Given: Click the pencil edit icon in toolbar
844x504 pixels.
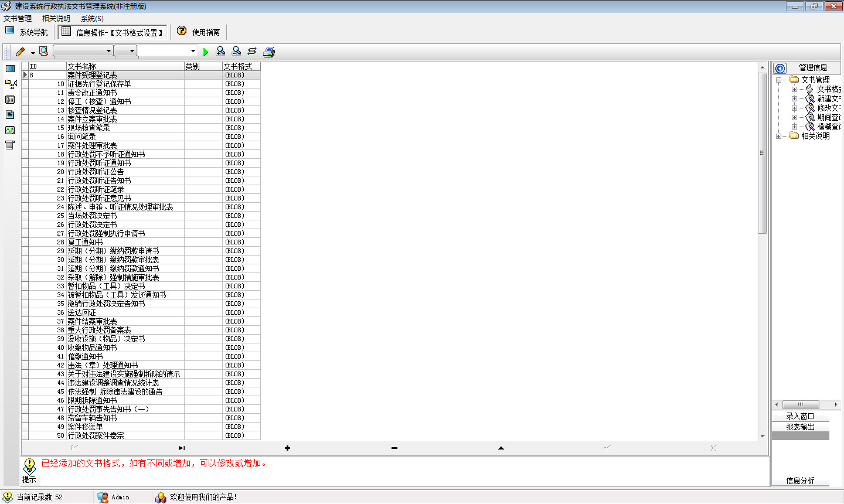Looking at the screenshot, I should (20, 52).
